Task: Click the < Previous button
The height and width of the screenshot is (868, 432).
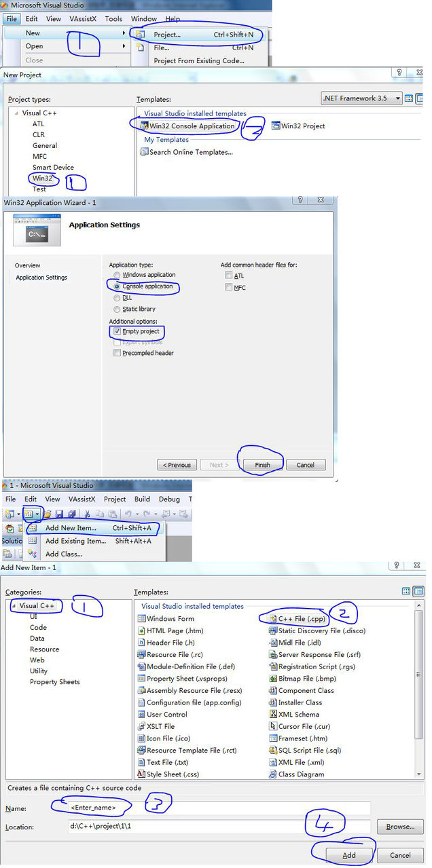Action: [x=177, y=465]
